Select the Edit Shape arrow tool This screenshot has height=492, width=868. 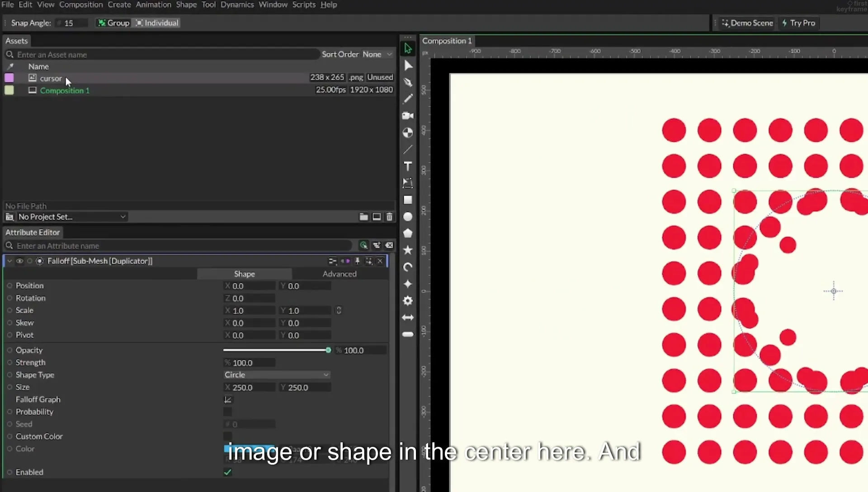tap(408, 66)
